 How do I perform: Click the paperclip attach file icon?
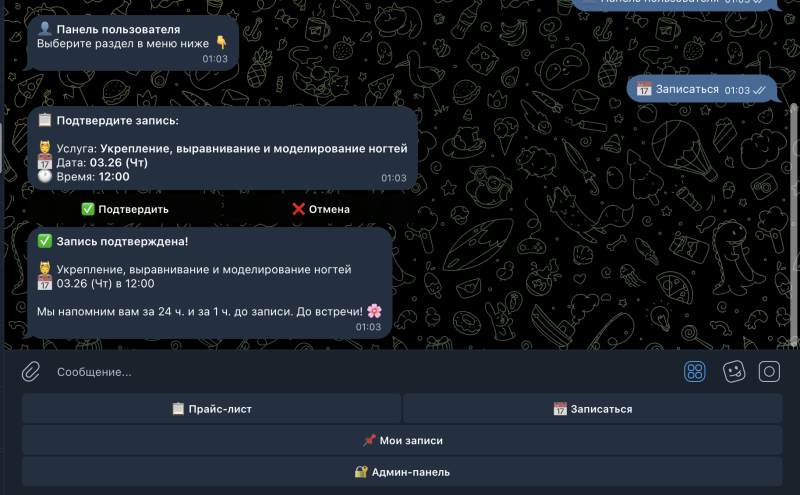tap(31, 372)
